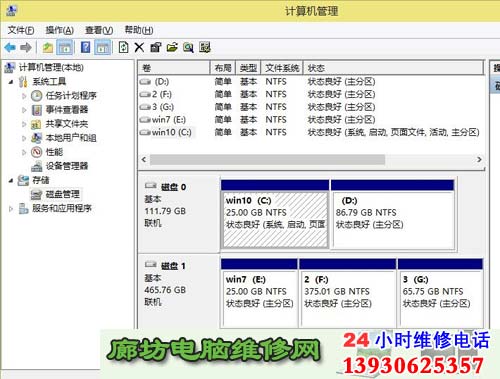Select 共享文件夹 in the tree
The image size is (500, 379).
(x=67, y=124)
